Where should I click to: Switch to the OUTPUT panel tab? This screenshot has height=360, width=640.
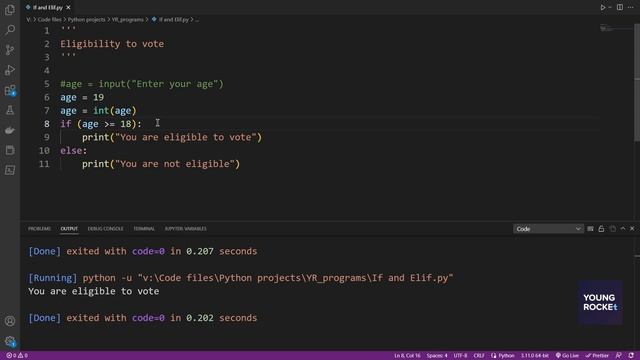coord(69,229)
